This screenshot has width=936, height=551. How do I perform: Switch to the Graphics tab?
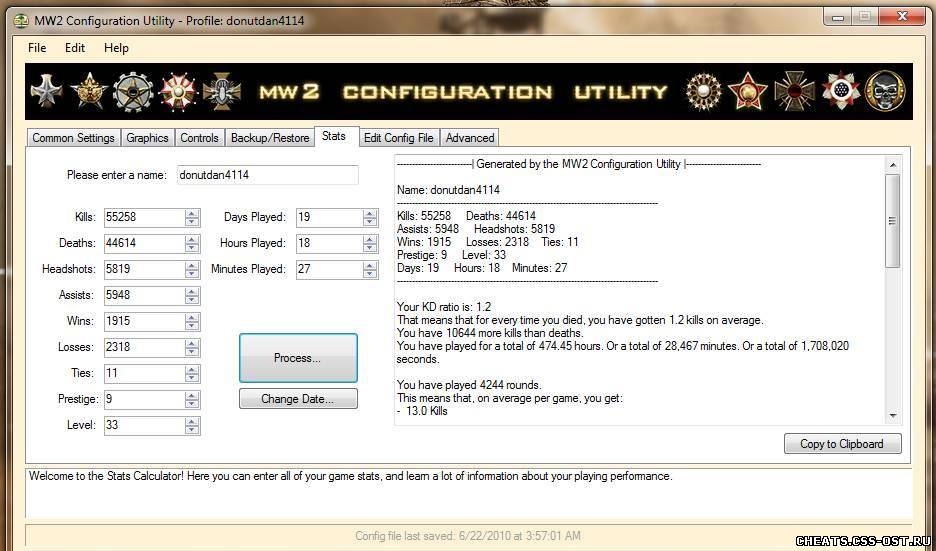tap(147, 138)
